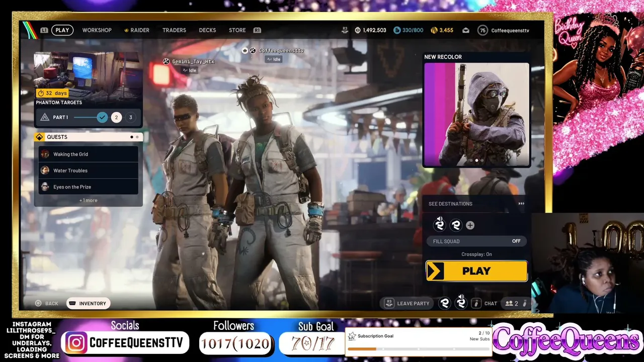Select the first Quests page dot
The image size is (644, 362).
pos(132,137)
